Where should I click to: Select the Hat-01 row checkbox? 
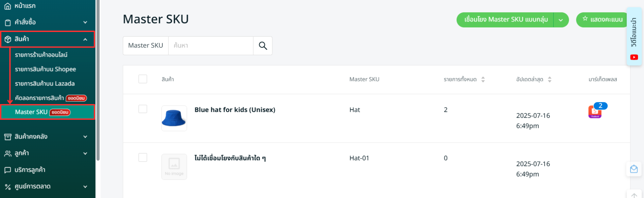[x=143, y=157]
